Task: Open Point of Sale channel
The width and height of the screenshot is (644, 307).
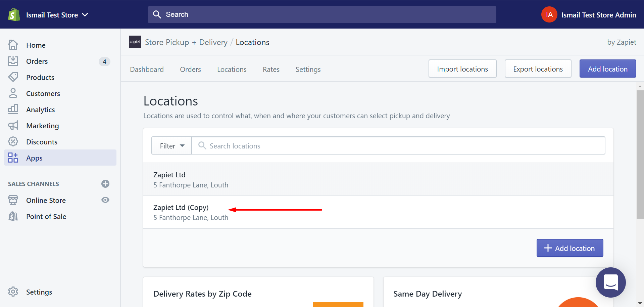Action: tap(46, 216)
